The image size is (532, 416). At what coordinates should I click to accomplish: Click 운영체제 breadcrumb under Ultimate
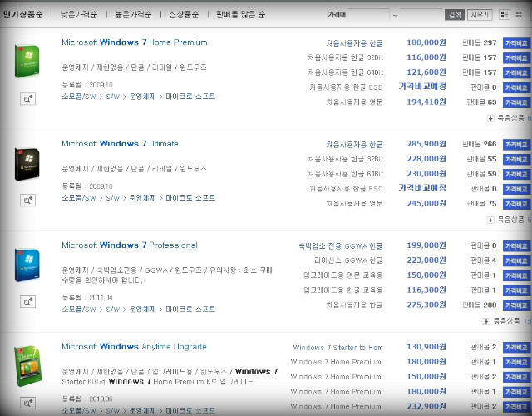[x=142, y=198]
